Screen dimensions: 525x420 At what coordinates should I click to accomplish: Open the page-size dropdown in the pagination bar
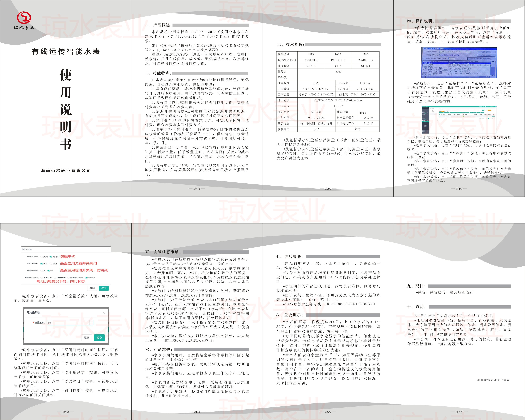click(x=484, y=118)
